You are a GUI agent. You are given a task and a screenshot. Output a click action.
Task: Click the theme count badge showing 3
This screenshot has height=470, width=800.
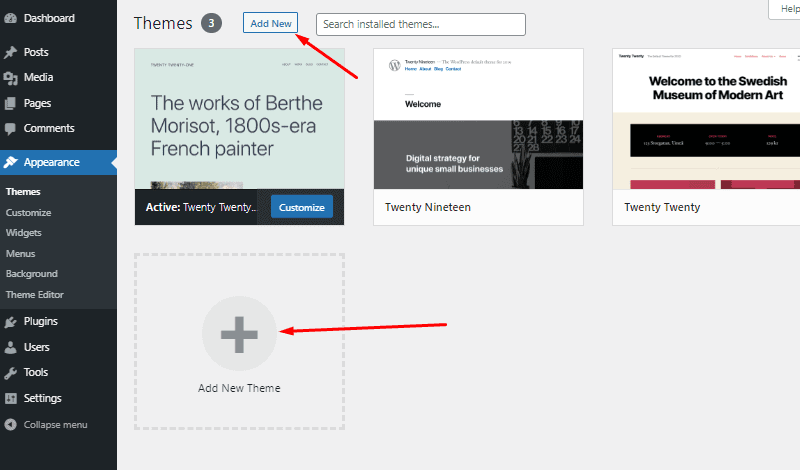[211, 23]
